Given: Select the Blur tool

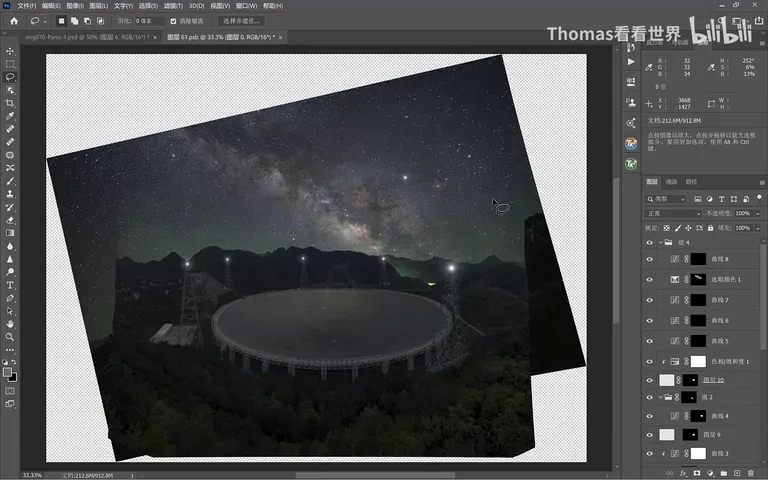Looking at the screenshot, I should (10, 246).
